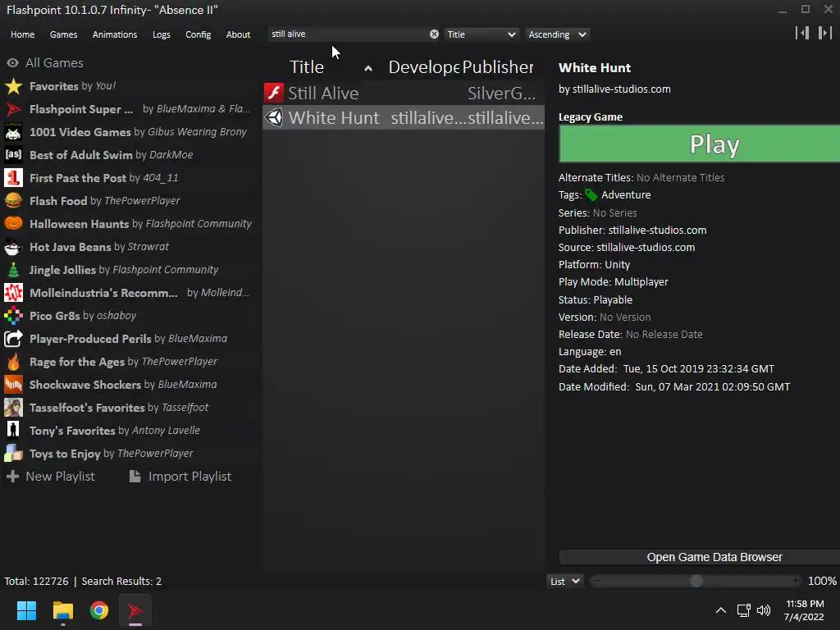Click the Unity icon beside White Hunt
This screenshot has height=630, width=840.
click(274, 117)
